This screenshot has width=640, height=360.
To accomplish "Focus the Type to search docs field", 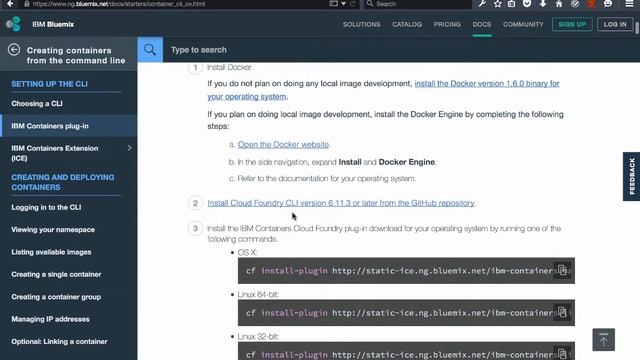I will point(400,50).
